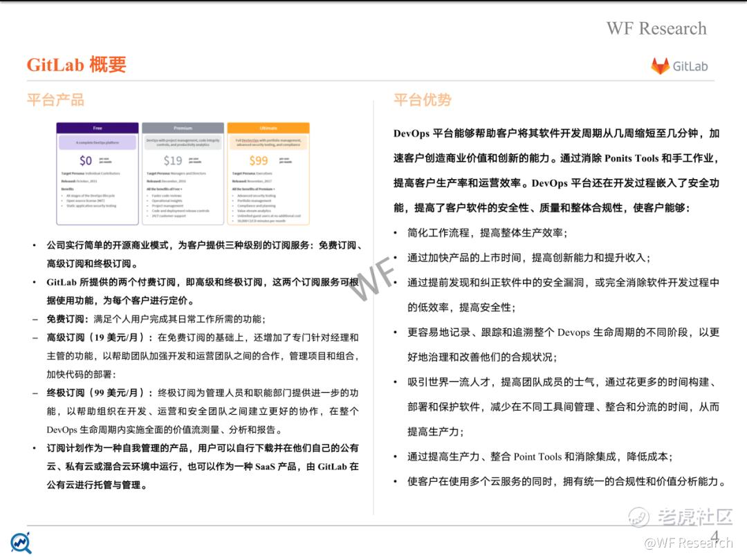Viewport: 747px width, 560px height.
Task: Select the line '据使用功能，为每个客户进行定价。'
Action: [x=122, y=301]
